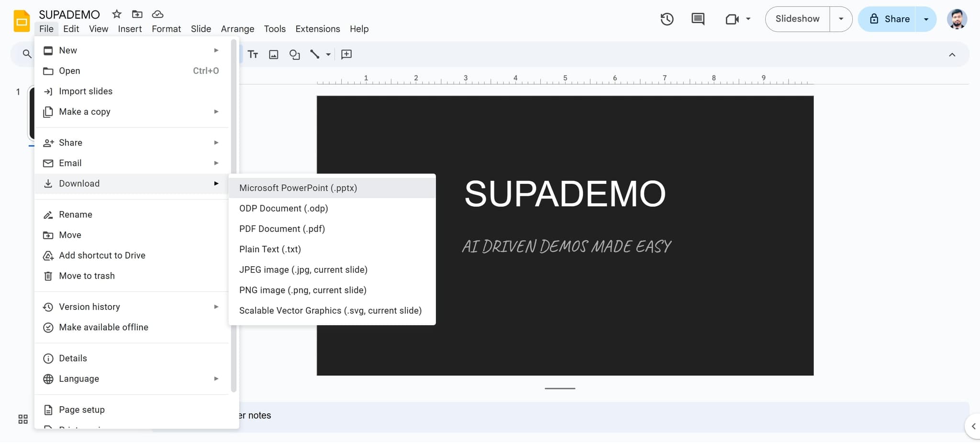Image resolution: width=980 pixels, height=444 pixels.
Task: Move the presentation to a folder
Action: [137, 14]
